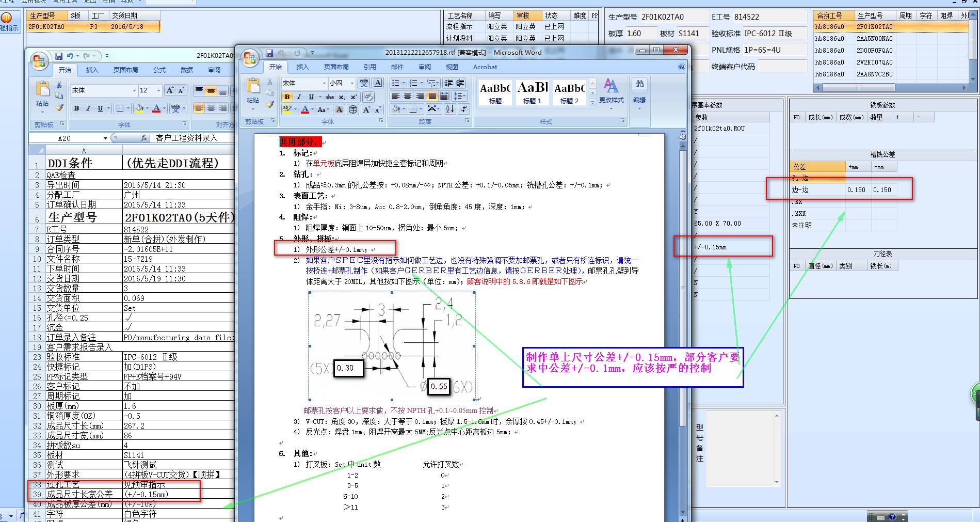980x522 pixels.
Task: Click Excel formula bar 客户工程资料录入
Action: tap(187, 138)
